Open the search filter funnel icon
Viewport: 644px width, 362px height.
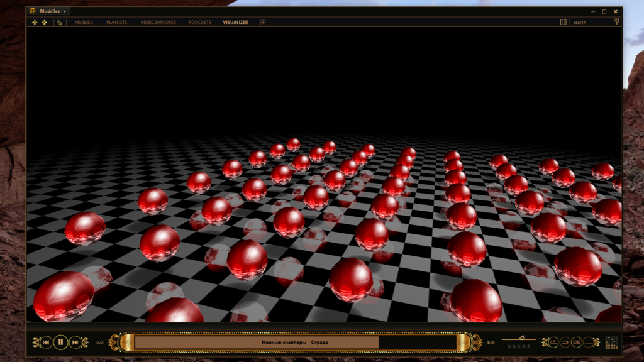coord(616,22)
